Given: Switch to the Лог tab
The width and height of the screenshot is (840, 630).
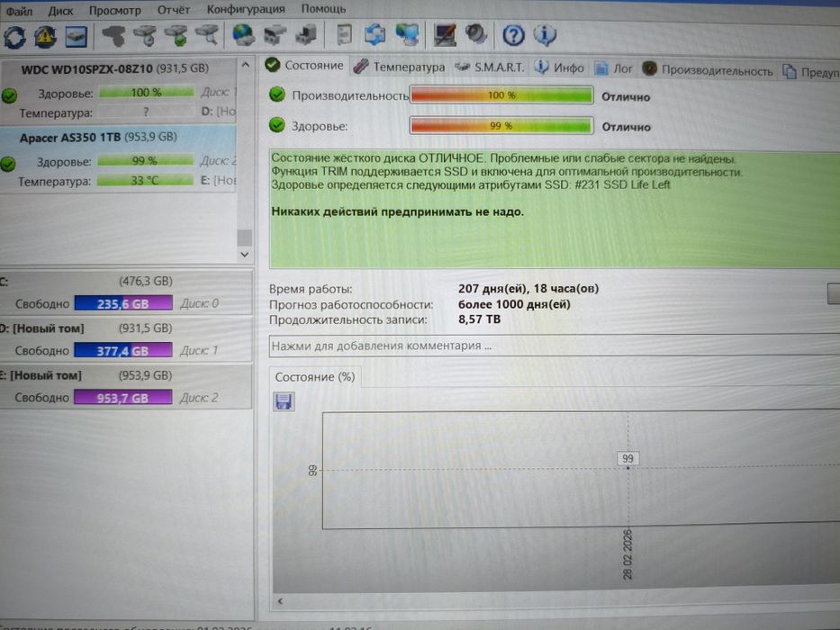Looking at the screenshot, I should (614, 68).
